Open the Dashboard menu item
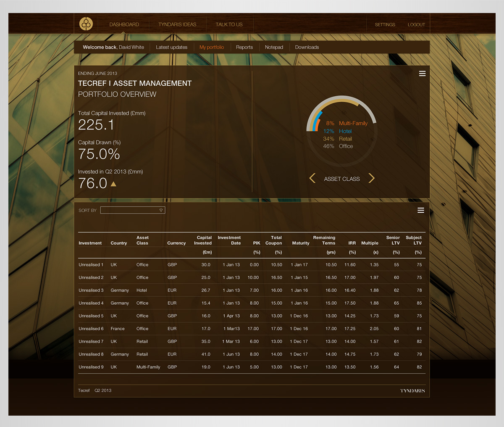The width and height of the screenshot is (504, 427). pyautogui.click(x=124, y=24)
